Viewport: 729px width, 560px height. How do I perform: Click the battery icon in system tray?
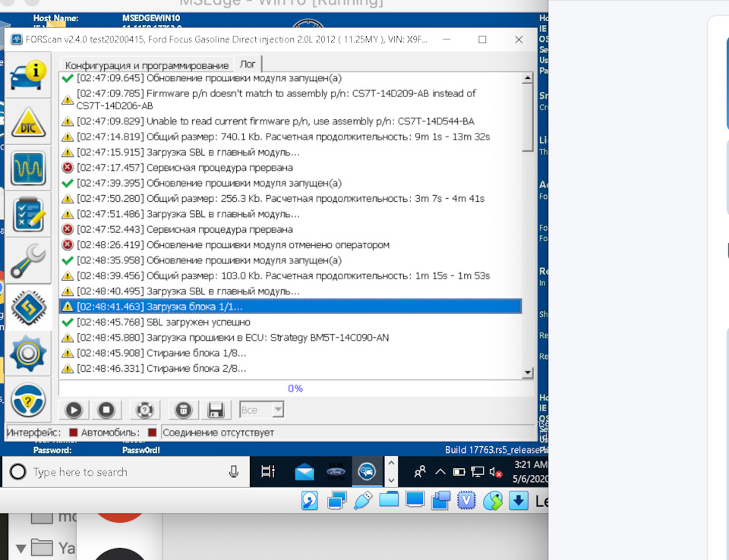[459, 472]
